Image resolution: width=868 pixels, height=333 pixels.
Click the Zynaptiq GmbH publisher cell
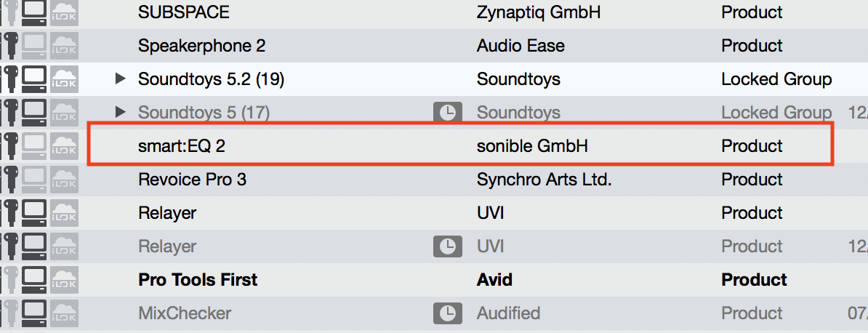[x=539, y=12]
